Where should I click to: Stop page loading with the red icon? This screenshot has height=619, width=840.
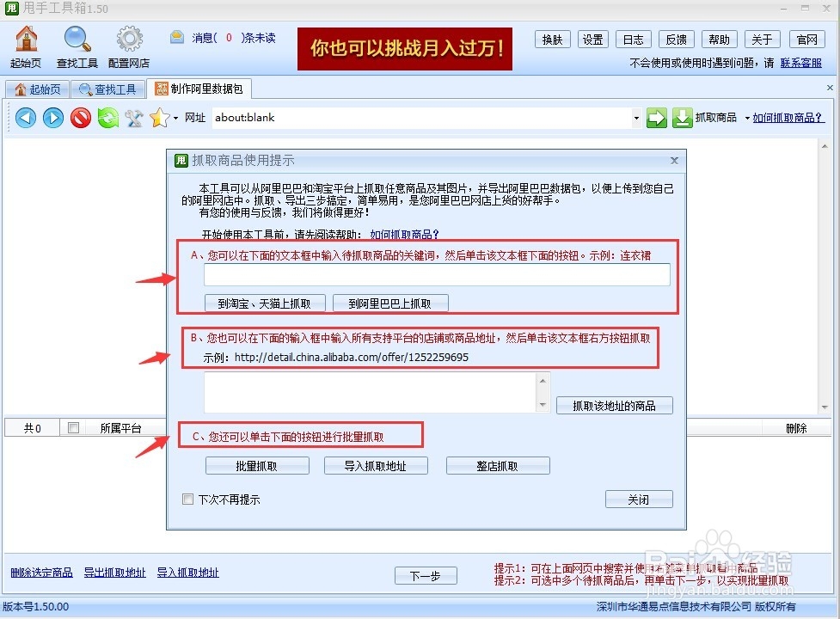(78, 118)
